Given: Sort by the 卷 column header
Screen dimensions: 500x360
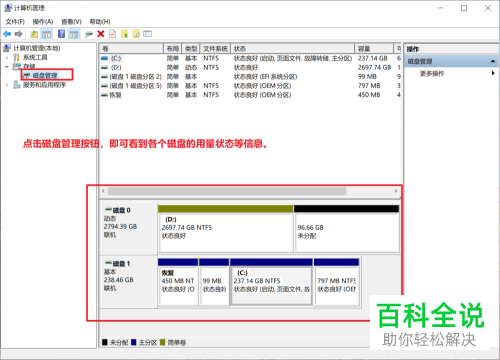Looking at the screenshot, I should pyautogui.click(x=131, y=49).
